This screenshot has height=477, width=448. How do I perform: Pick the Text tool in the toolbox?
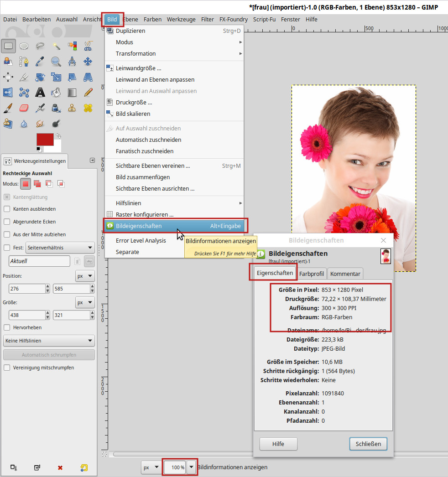(x=40, y=93)
